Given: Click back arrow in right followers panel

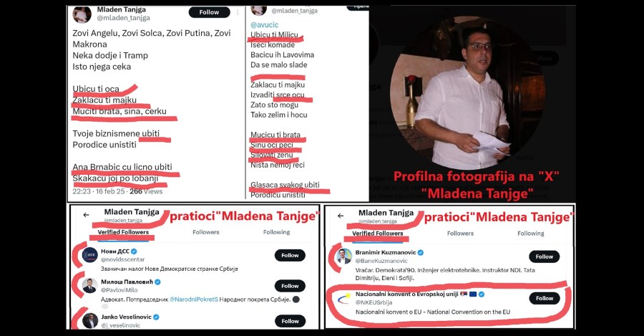Looking at the screenshot, I should (x=338, y=214).
